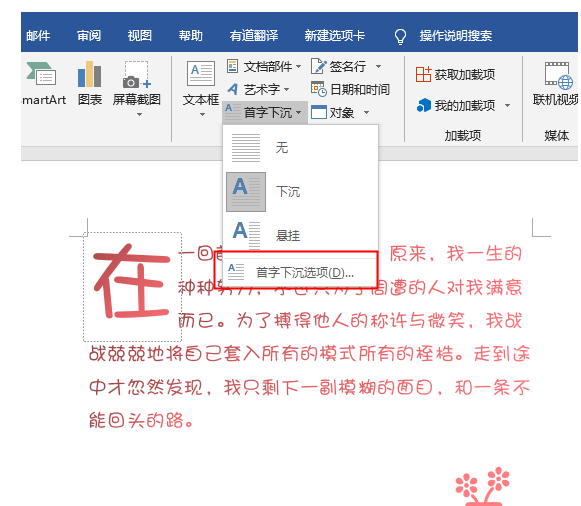Expand 艺术字 WordArt dropdown
Screen dimensions: 581x506
(286, 90)
